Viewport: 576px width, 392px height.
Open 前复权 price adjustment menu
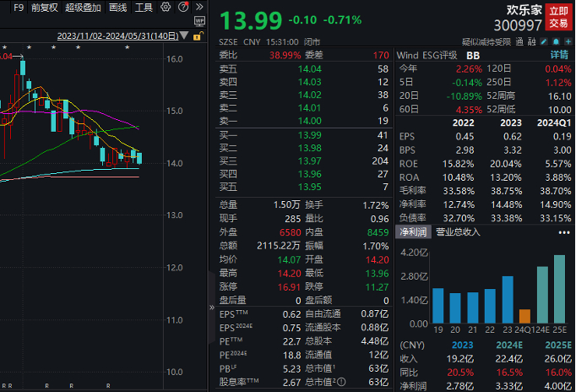coord(44,8)
